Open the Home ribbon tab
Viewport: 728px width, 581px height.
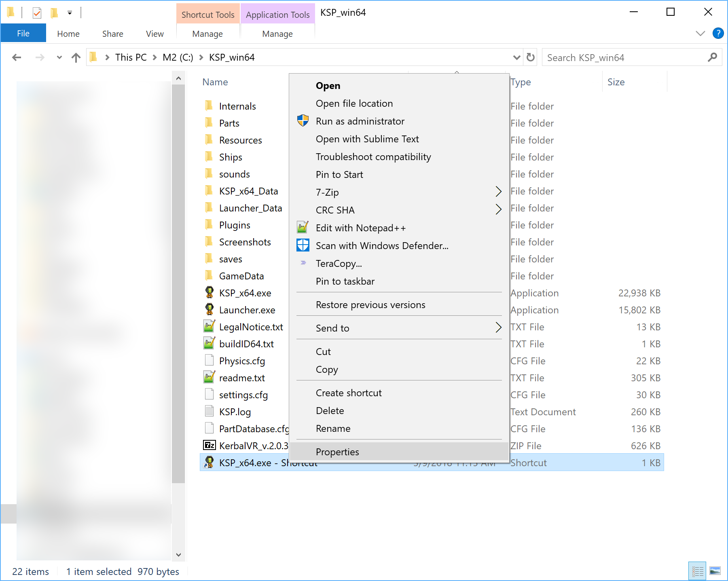(x=68, y=34)
